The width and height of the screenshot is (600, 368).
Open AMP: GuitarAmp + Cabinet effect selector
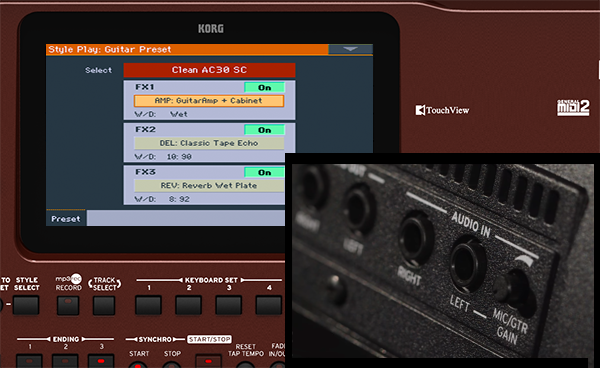(209, 101)
